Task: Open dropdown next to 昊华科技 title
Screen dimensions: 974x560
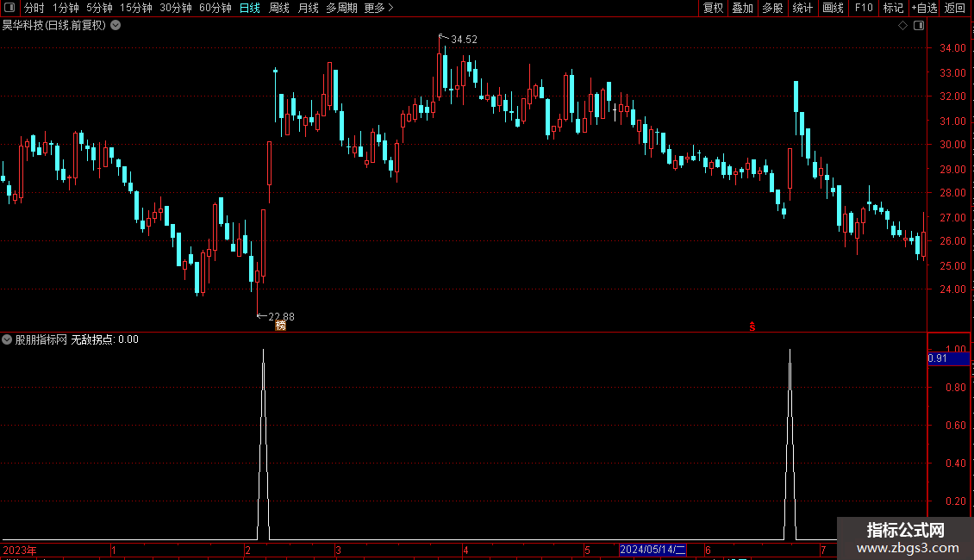Action: [116, 26]
